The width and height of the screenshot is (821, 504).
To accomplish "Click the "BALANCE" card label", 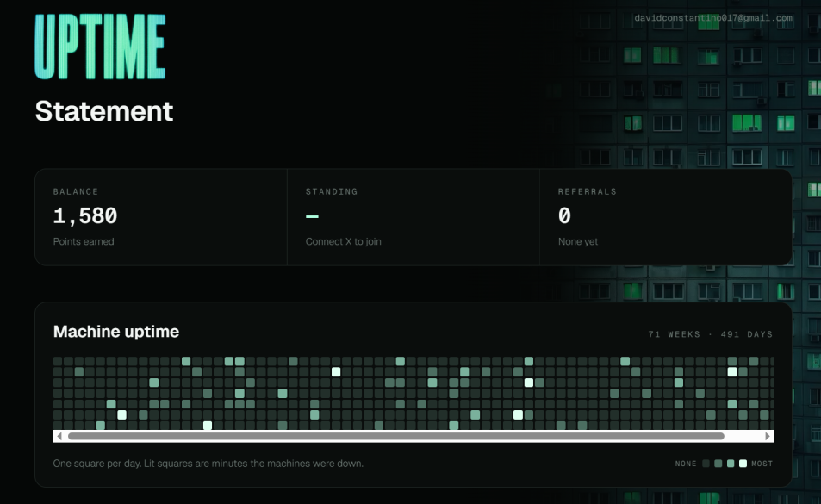I will (x=76, y=191).
